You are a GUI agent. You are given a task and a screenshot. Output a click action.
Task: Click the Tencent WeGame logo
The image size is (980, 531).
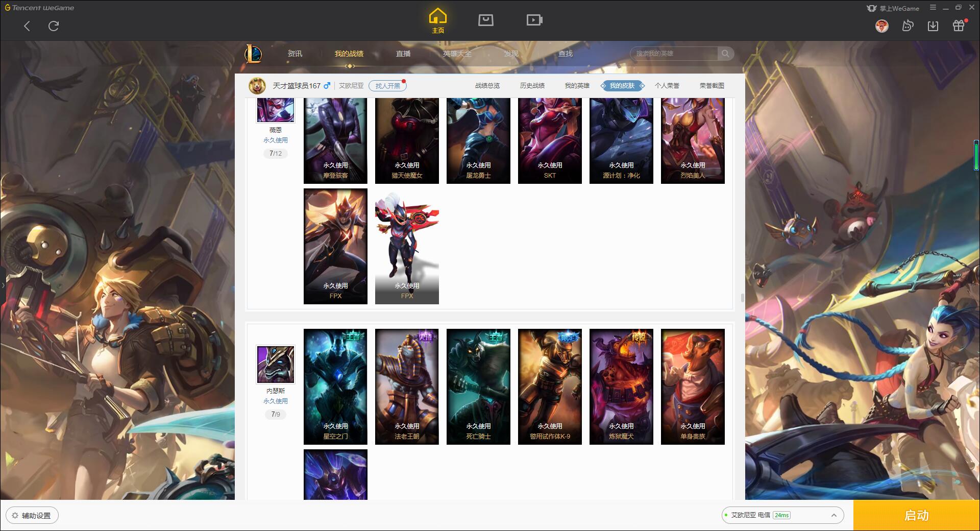tap(39, 8)
